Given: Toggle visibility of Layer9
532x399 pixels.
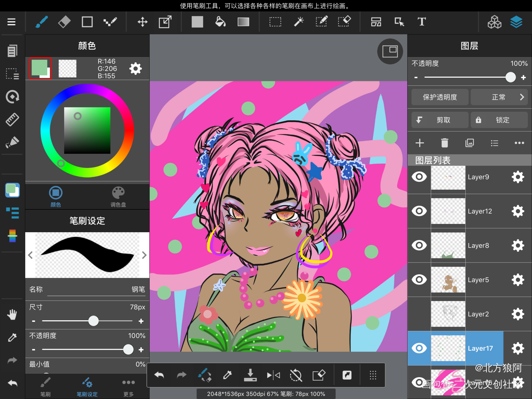Looking at the screenshot, I should pos(419,177).
